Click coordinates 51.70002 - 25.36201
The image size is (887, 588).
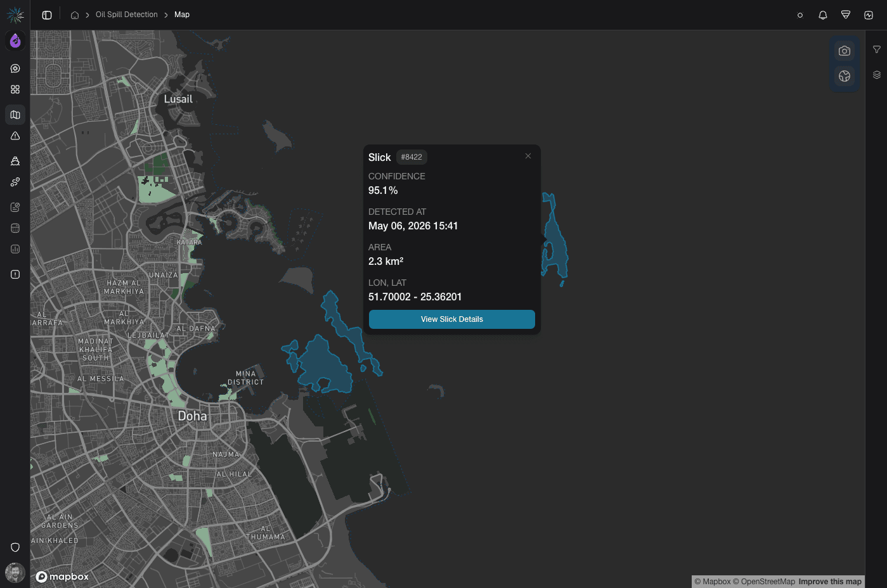click(x=415, y=297)
